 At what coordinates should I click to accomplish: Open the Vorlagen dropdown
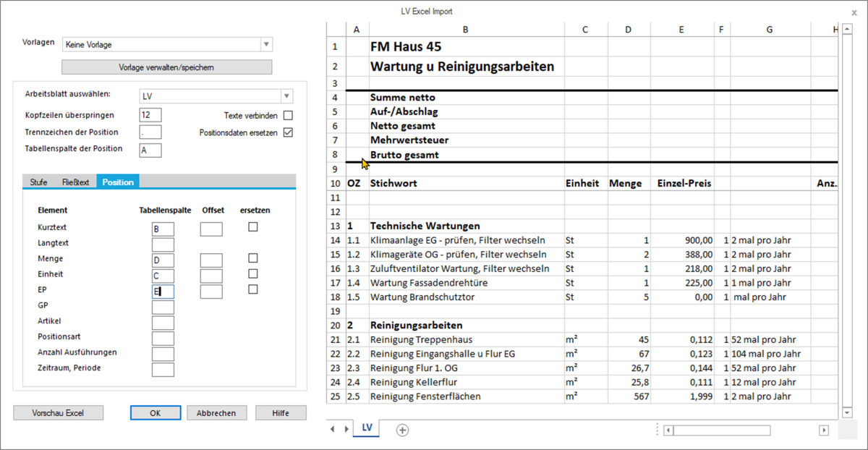pyautogui.click(x=267, y=45)
